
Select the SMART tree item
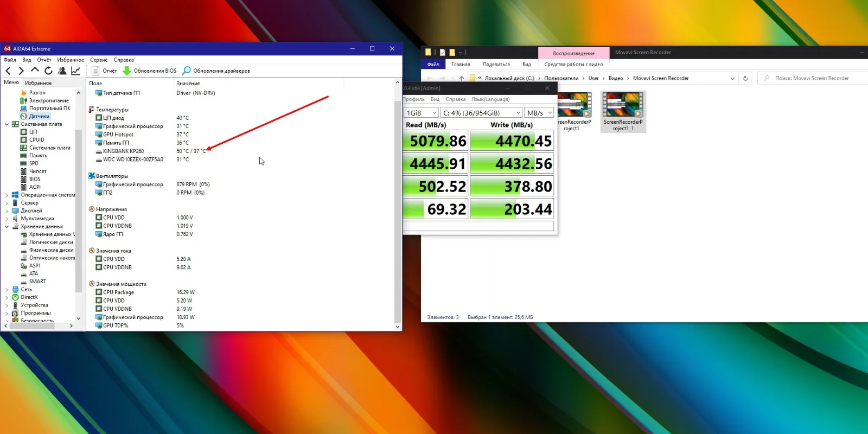[37, 282]
